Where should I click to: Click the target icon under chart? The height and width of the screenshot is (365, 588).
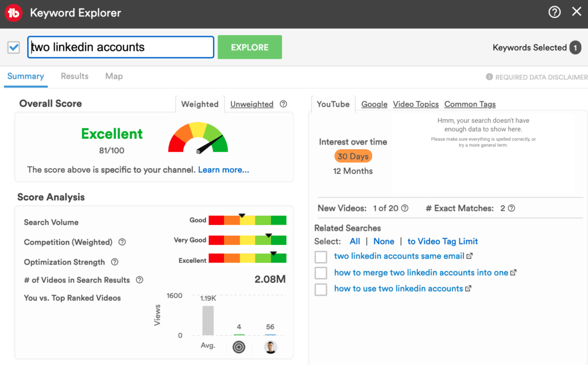[x=239, y=347]
